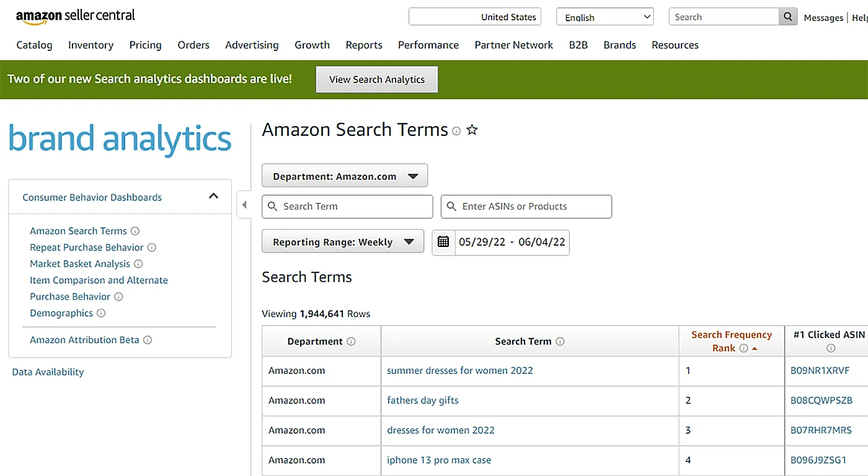868x476 pixels.
Task: Click info icon in Search Frequency Rank header
Action: coord(743,348)
